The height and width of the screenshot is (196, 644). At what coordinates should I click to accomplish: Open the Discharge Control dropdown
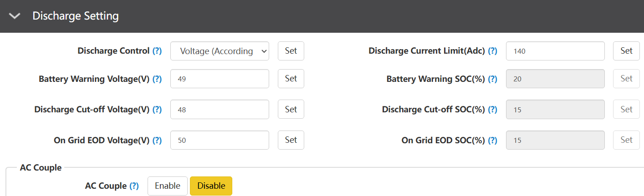(x=220, y=51)
